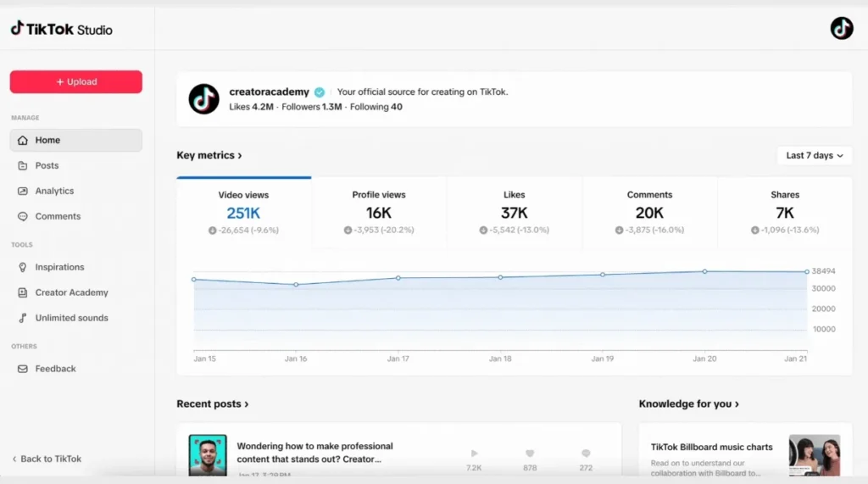
Task: Open the profile avatar at top right
Action: [842, 28]
